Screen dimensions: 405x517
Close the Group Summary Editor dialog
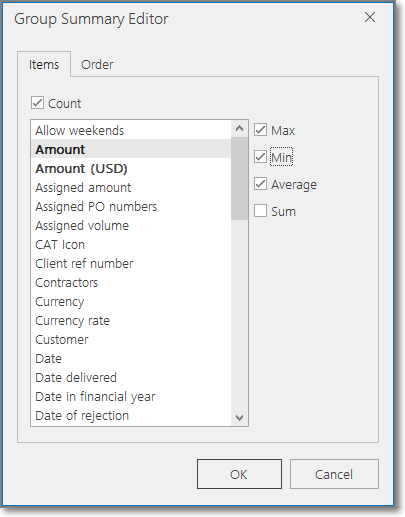pyautogui.click(x=370, y=17)
